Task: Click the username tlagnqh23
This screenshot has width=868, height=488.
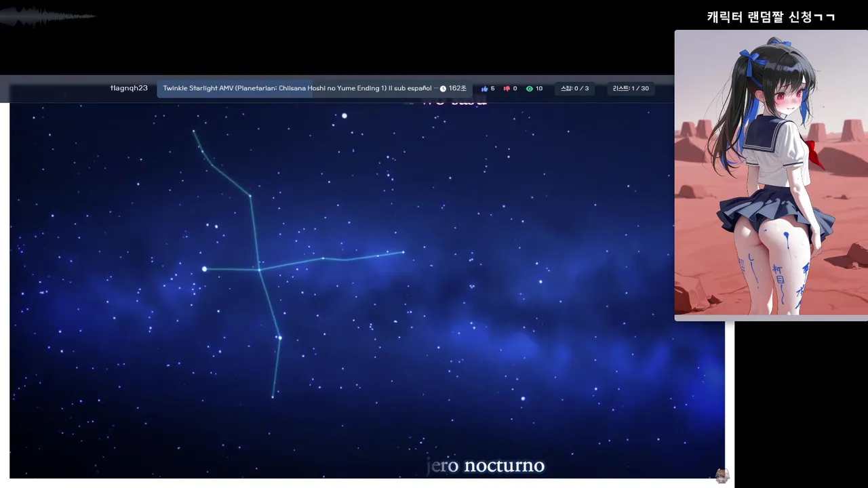Action: 129,88
